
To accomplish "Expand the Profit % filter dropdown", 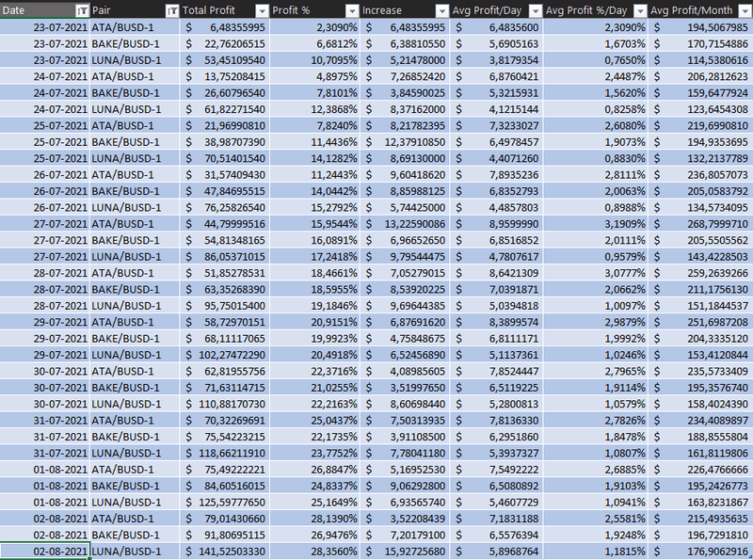I will tap(352, 10).
